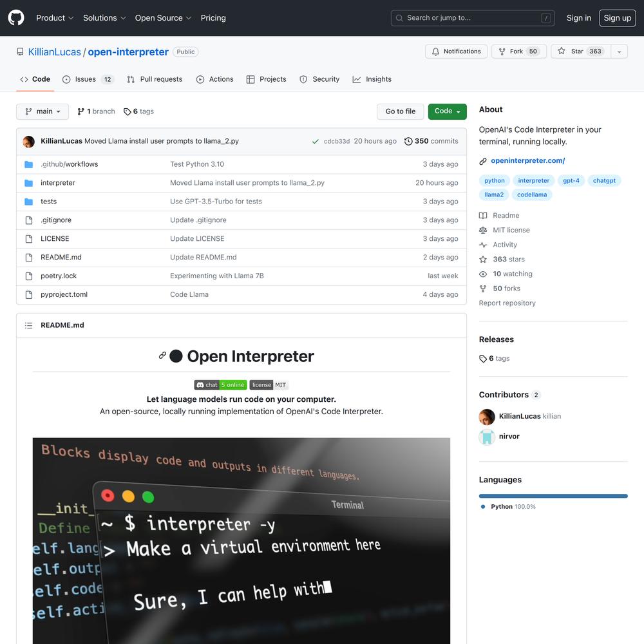Click the Sign up button
This screenshot has width=644, height=644.
point(618,18)
